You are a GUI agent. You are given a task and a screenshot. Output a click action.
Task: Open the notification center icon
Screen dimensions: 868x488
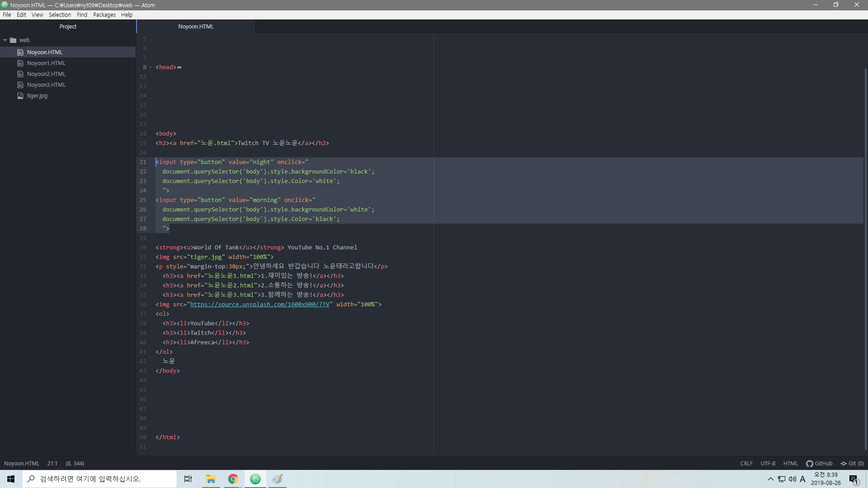coord(853,479)
